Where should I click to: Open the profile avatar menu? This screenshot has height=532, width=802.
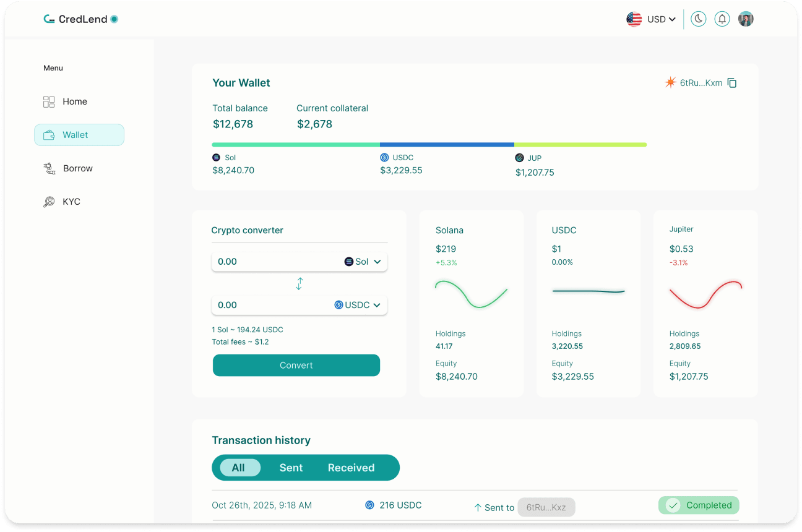[746, 19]
